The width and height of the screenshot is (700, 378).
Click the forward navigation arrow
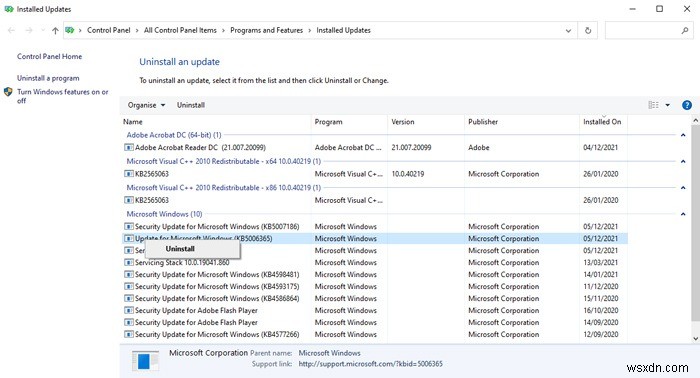pyautogui.click(x=29, y=30)
